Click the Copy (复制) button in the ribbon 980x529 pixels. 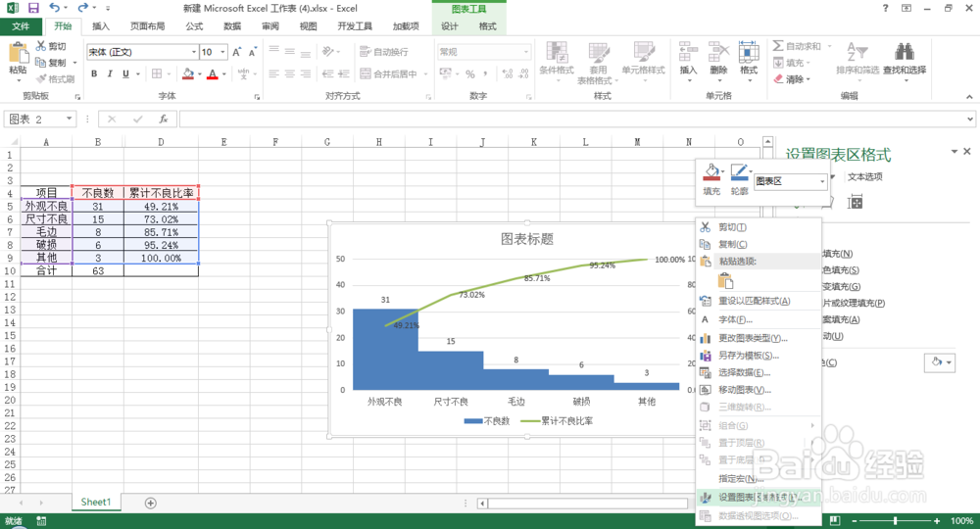(x=51, y=63)
